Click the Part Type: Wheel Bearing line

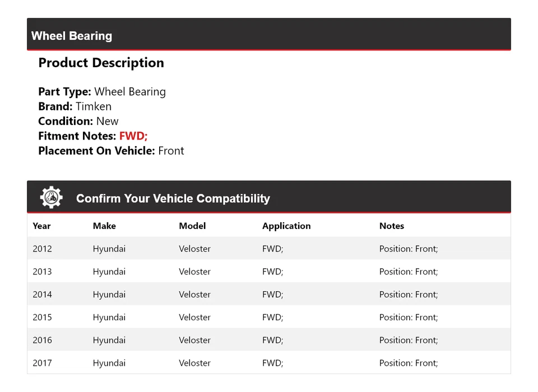tap(102, 92)
